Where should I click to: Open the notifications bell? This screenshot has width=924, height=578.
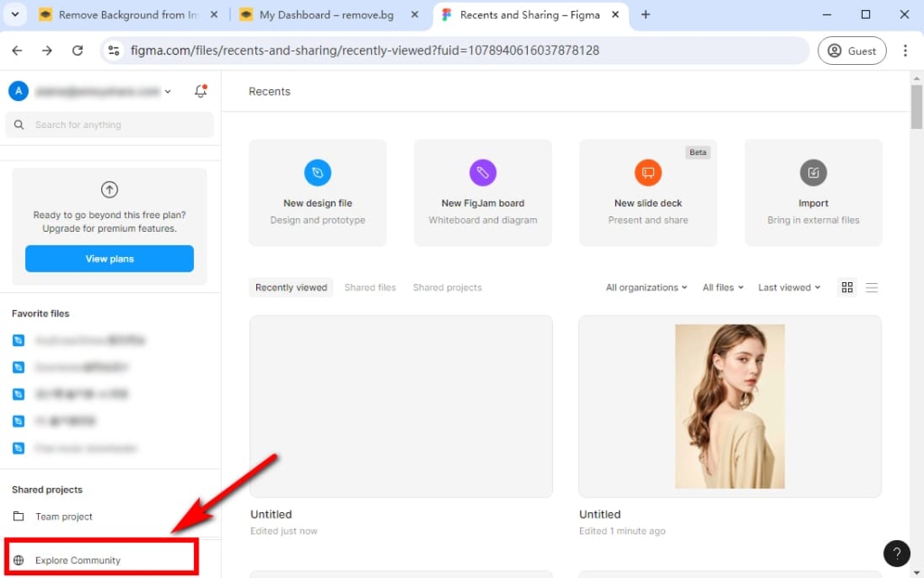[x=199, y=90]
